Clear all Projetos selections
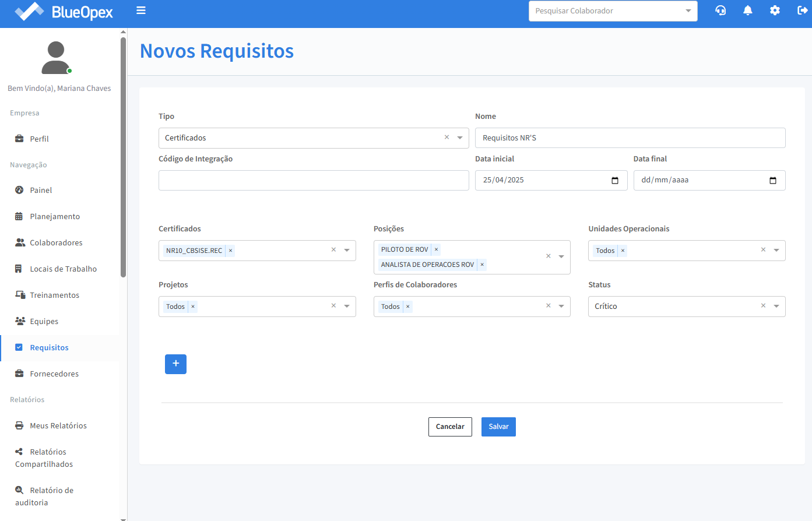The width and height of the screenshot is (812, 521). [333, 305]
